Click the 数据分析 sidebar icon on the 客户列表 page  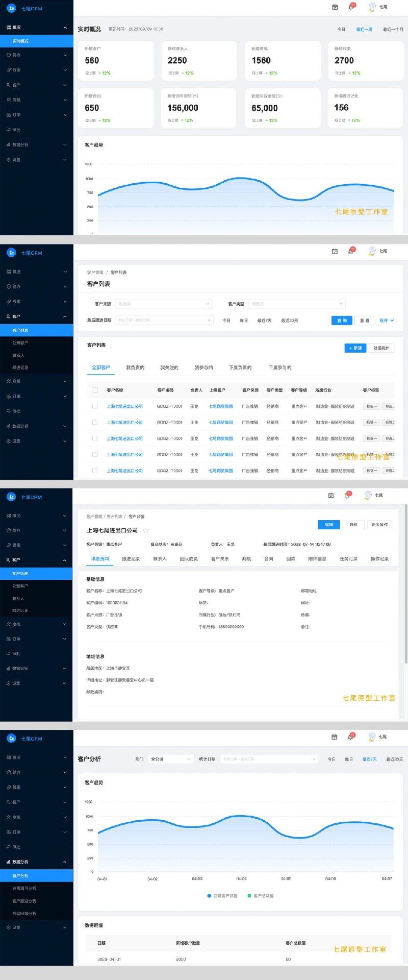pos(9,426)
